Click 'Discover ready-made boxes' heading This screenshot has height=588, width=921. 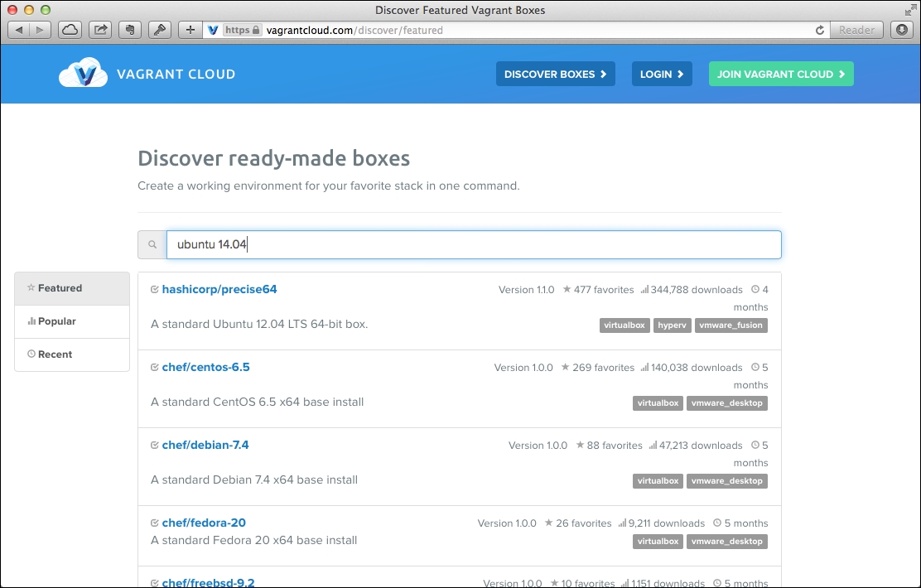point(273,158)
